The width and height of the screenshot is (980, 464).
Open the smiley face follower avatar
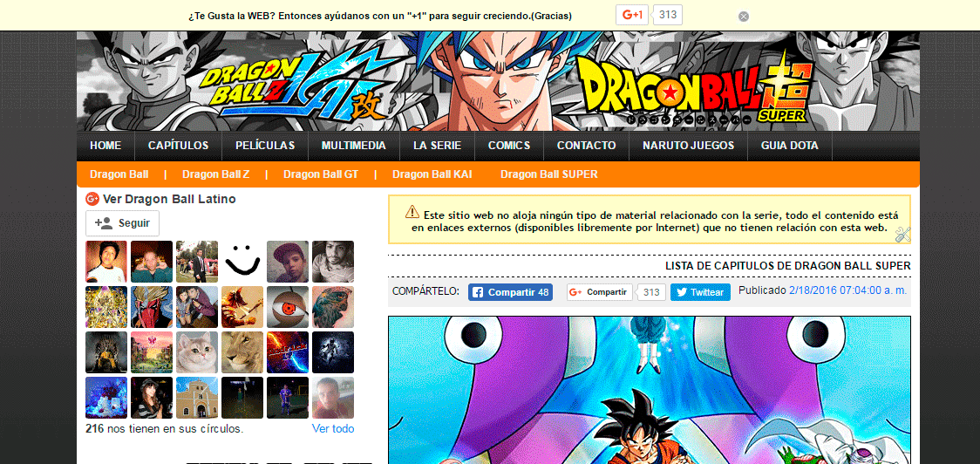[242, 262]
